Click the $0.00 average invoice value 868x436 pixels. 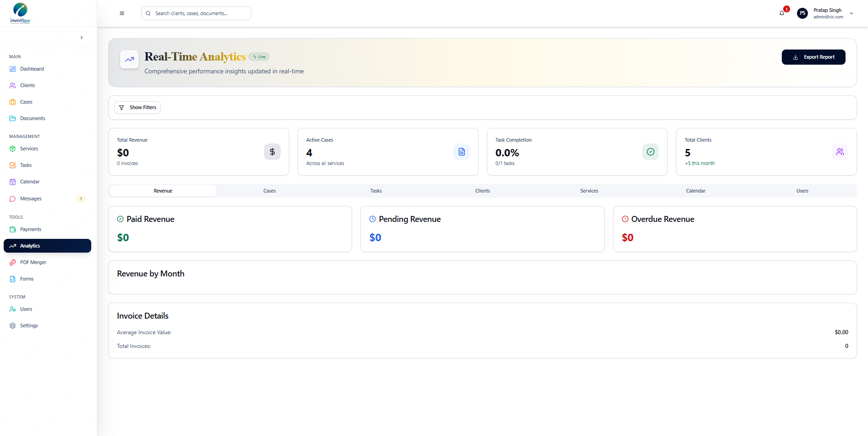[841, 332]
